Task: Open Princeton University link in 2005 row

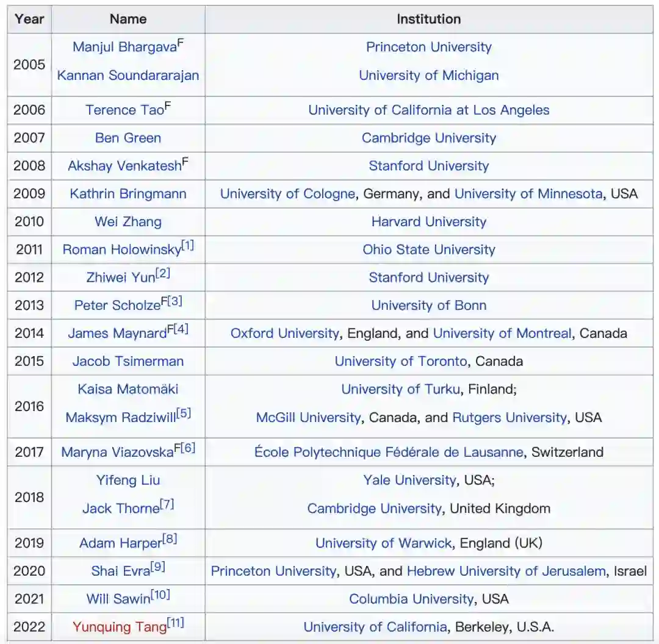Action: coord(429,47)
